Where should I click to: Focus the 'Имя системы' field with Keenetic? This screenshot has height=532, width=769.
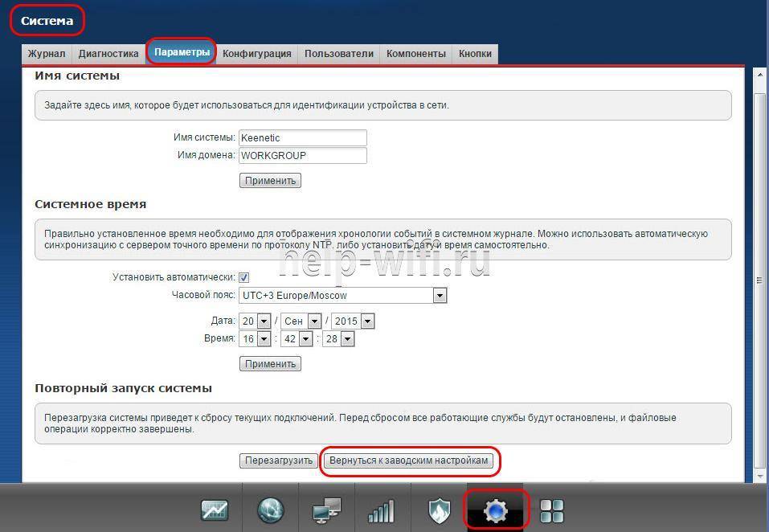[x=303, y=137]
